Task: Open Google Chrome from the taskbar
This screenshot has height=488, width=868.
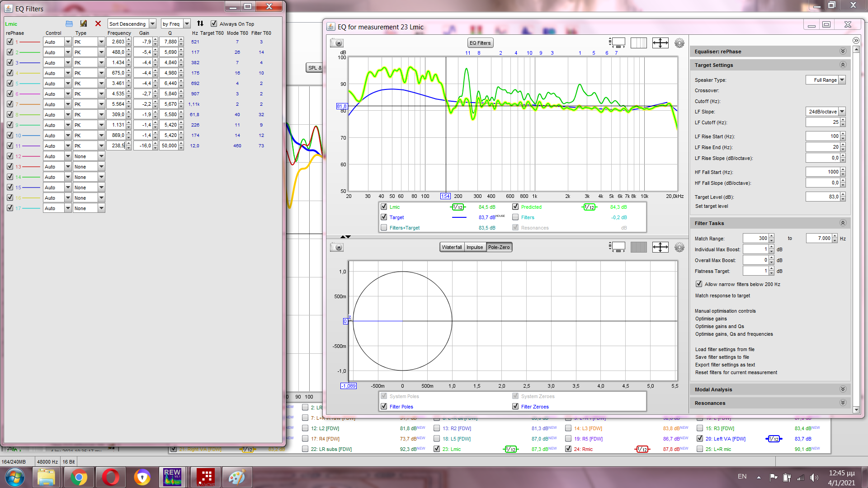Action: (79, 477)
